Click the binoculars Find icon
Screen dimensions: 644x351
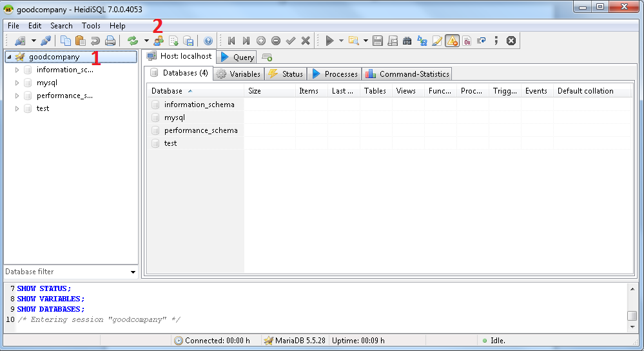(407, 41)
